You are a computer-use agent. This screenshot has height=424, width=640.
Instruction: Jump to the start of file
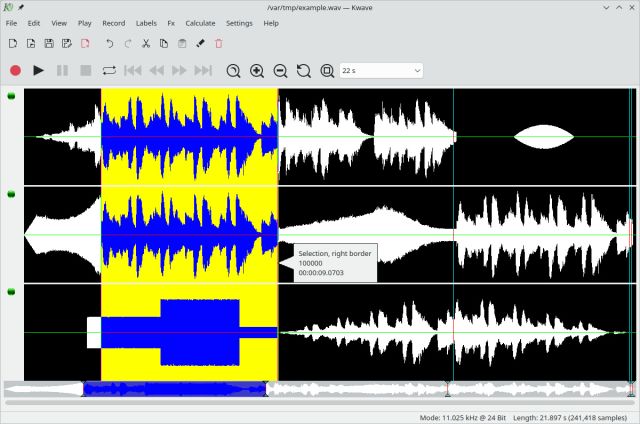coord(133,71)
